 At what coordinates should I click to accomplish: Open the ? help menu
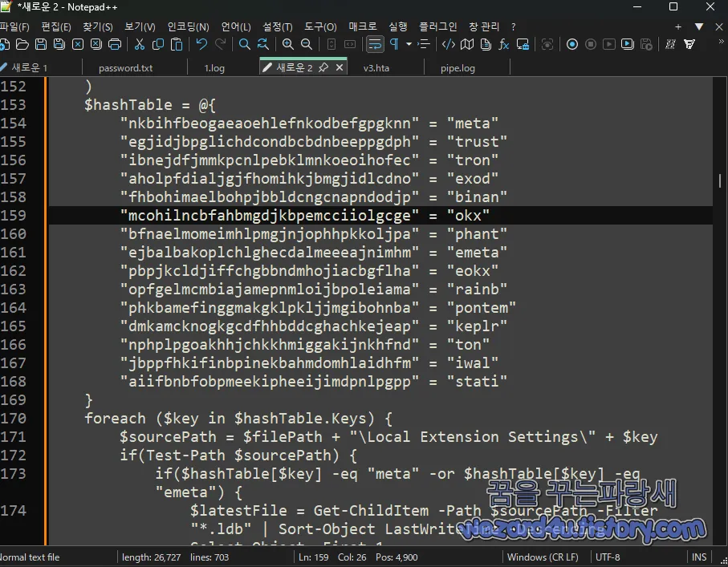pos(513,27)
